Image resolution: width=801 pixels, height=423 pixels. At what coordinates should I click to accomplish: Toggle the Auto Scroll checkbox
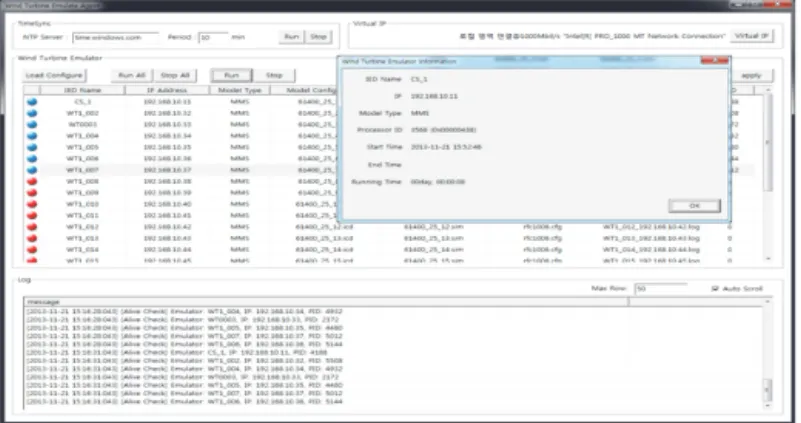(715, 289)
